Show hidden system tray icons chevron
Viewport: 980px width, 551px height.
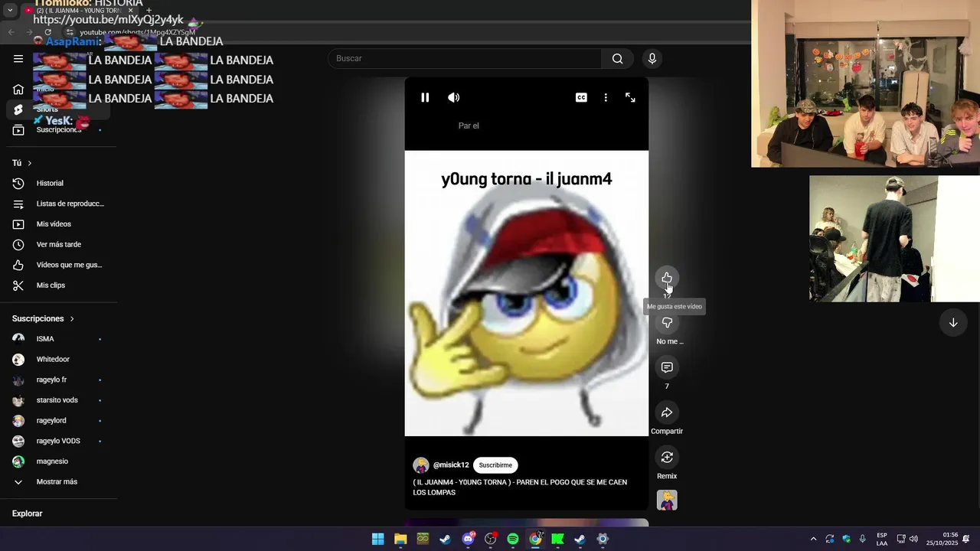813,539
